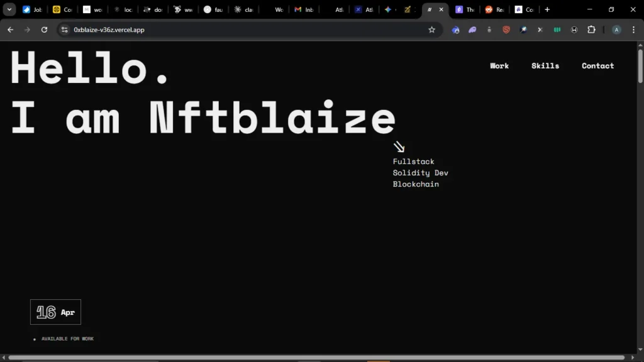Open the circled W extension icon
Screen dimensions: 644x362
pyautogui.click(x=574, y=30)
